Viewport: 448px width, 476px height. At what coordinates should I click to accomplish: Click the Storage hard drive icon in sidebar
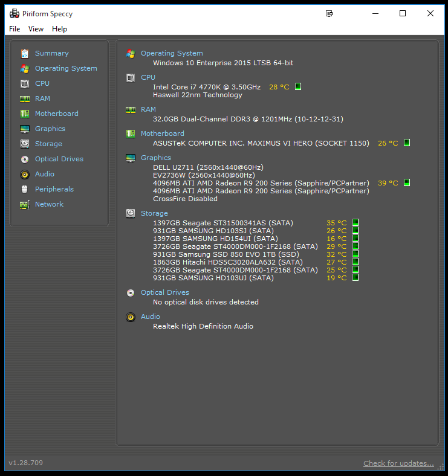pos(25,144)
